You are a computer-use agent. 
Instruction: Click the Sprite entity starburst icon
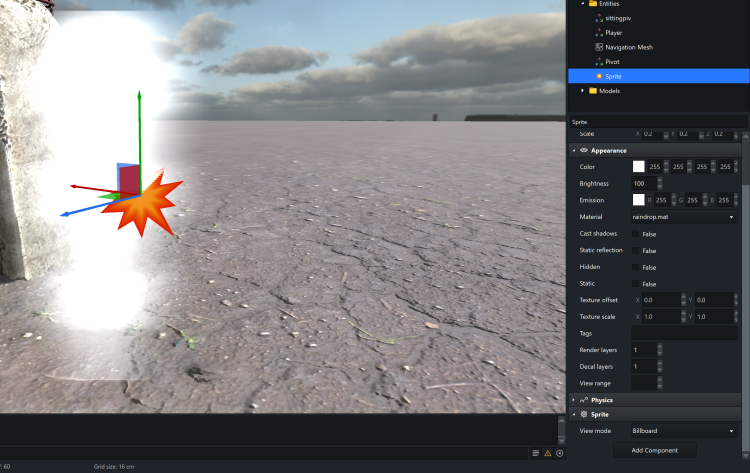pos(599,76)
